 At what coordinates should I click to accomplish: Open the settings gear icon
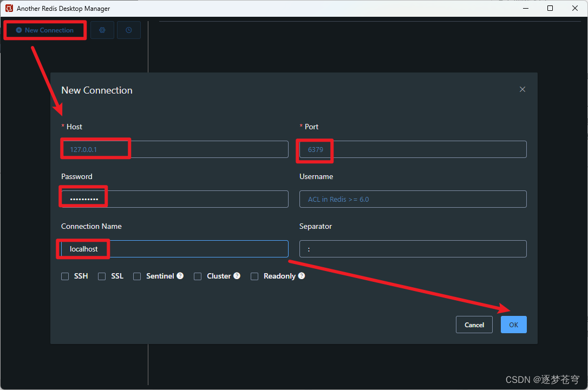tap(102, 30)
